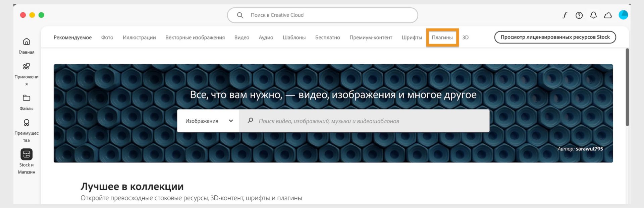Image resolution: width=644 pixels, height=208 pixels.
Task: Click the vertical scrollbar on the right
Action: pos(627,87)
